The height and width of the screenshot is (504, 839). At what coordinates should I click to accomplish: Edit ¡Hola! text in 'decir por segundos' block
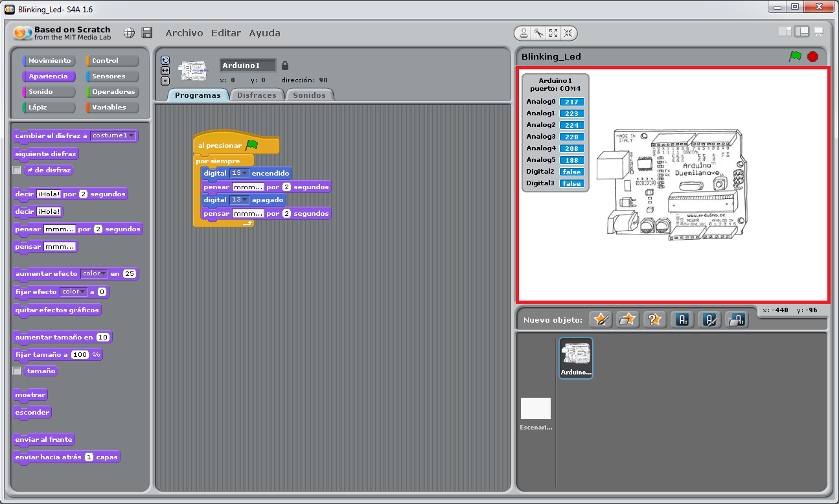point(49,194)
